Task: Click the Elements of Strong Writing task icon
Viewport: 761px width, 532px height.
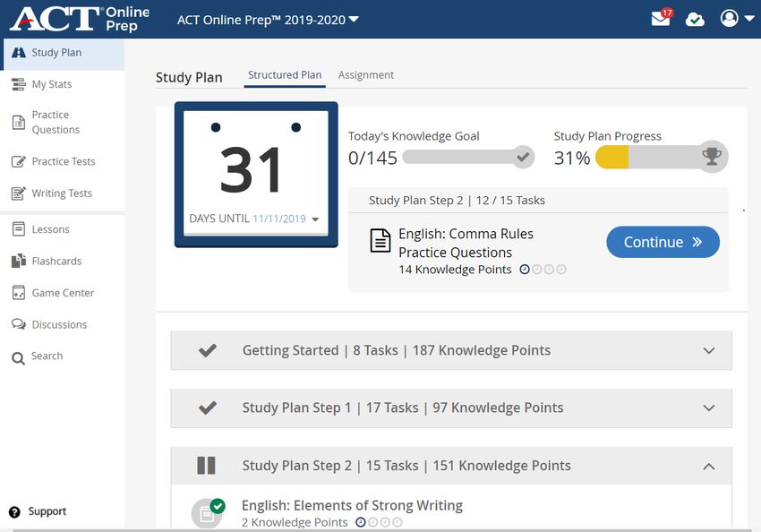Action: pyautogui.click(x=208, y=512)
